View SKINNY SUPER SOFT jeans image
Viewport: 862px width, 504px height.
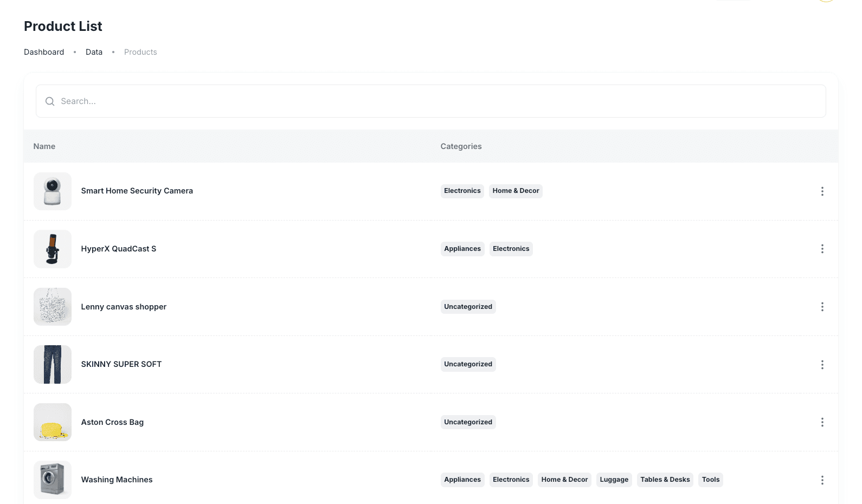pyautogui.click(x=53, y=364)
